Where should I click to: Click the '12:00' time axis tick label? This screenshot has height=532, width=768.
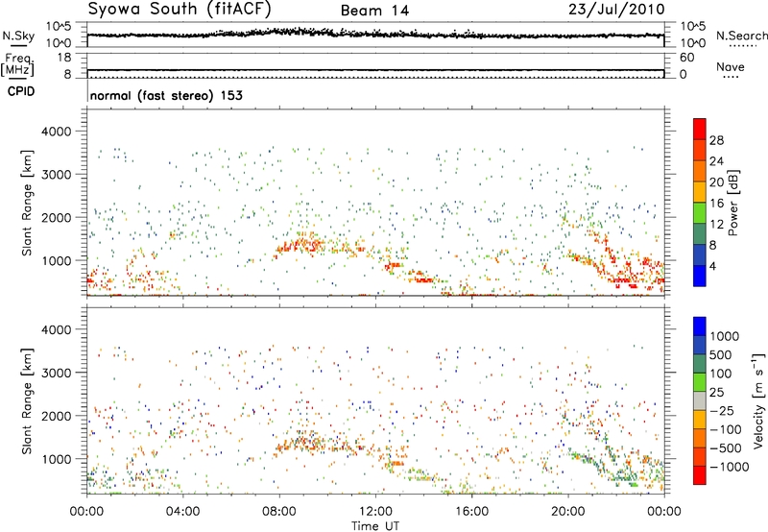375,512
